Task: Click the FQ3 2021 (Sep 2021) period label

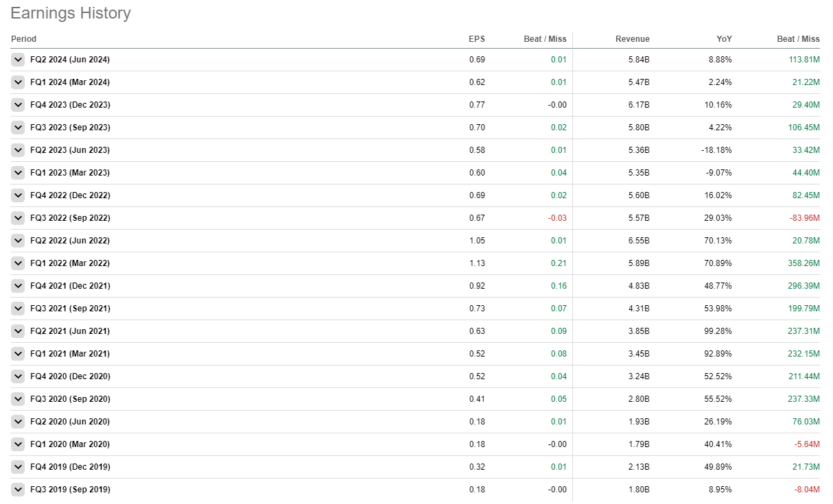Action: click(70, 309)
